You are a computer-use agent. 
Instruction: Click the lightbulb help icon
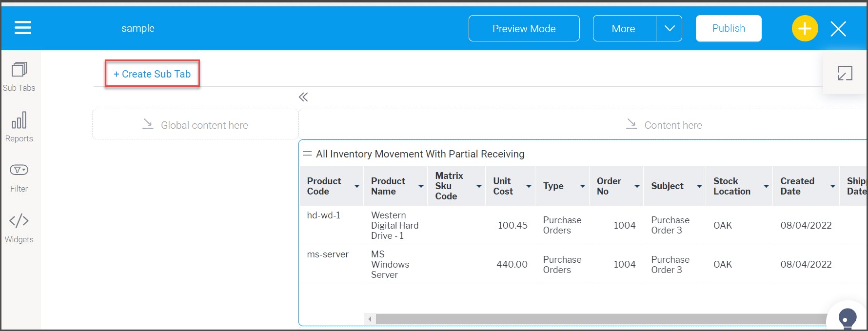(x=848, y=318)
